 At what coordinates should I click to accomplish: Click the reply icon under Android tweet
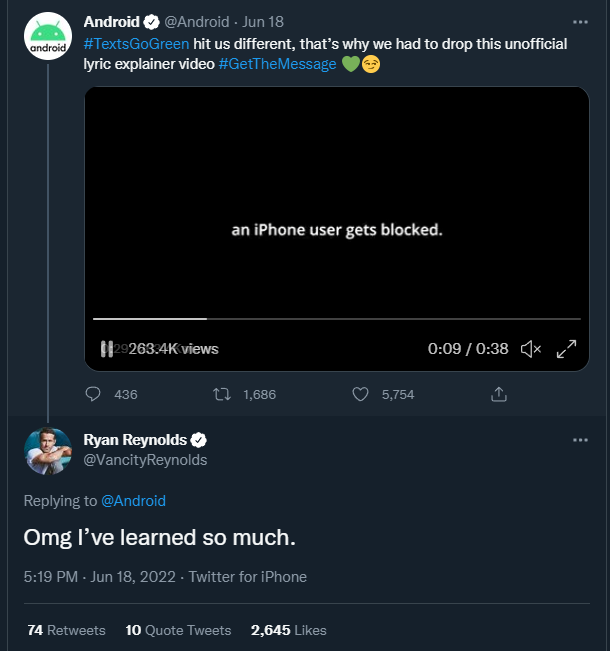pos(94,395)
